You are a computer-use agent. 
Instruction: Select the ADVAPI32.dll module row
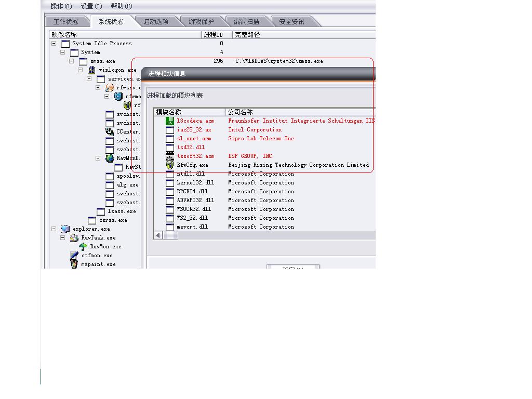(x=265, y=200)
